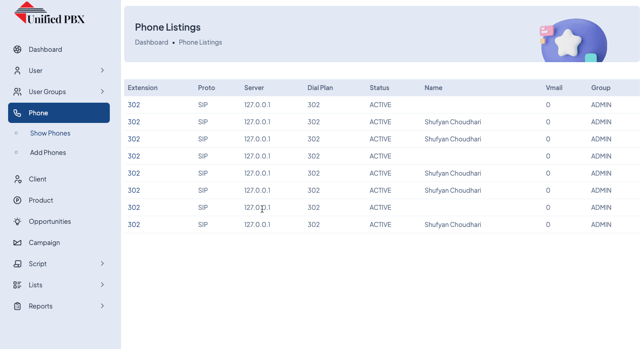Expand the Script menu chevron
This screenshot has height=349, width=644.
102,264
